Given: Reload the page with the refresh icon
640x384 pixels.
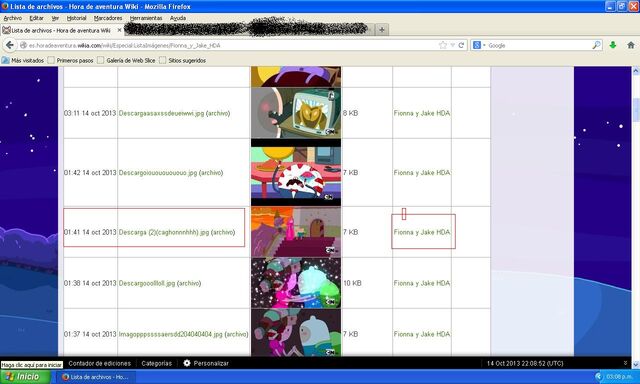Looking at the screenshot, I should click(x=461, y=45).
